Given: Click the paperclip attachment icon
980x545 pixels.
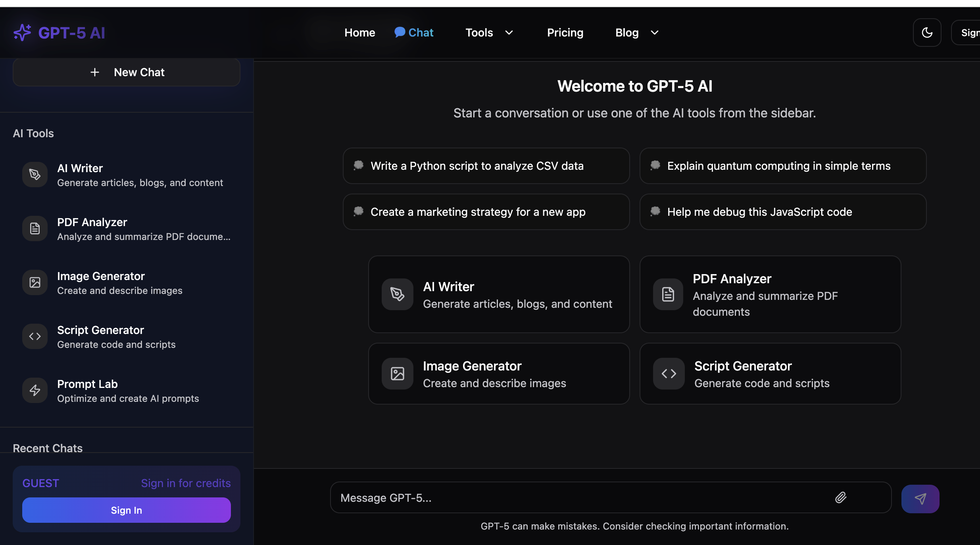Looking at the screenshot, I should click(841, 497).
